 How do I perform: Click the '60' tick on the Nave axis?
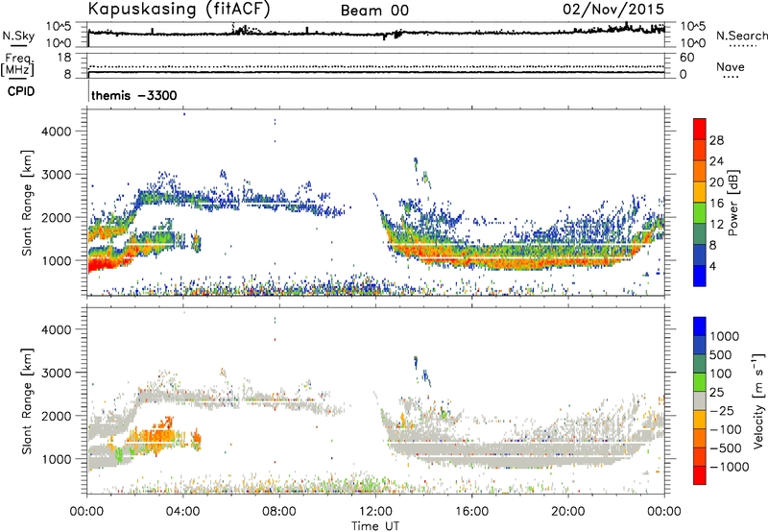(x=687, y=58)
